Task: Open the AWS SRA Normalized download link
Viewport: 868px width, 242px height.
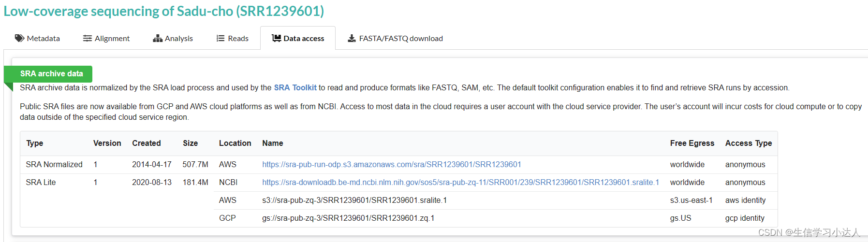Action: 392,164
